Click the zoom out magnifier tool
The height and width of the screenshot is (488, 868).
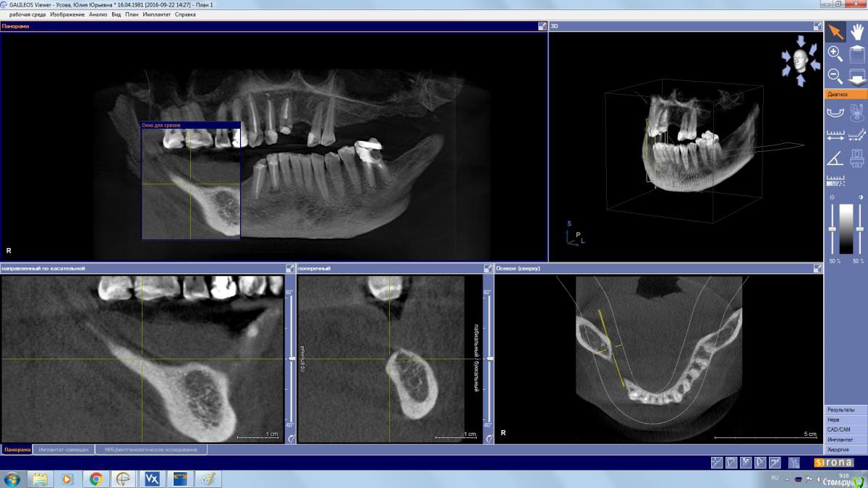(x=835, y=75)
